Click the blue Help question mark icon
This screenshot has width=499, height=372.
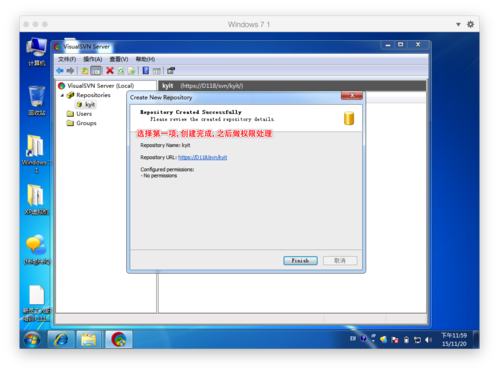(x=146, y=71)
